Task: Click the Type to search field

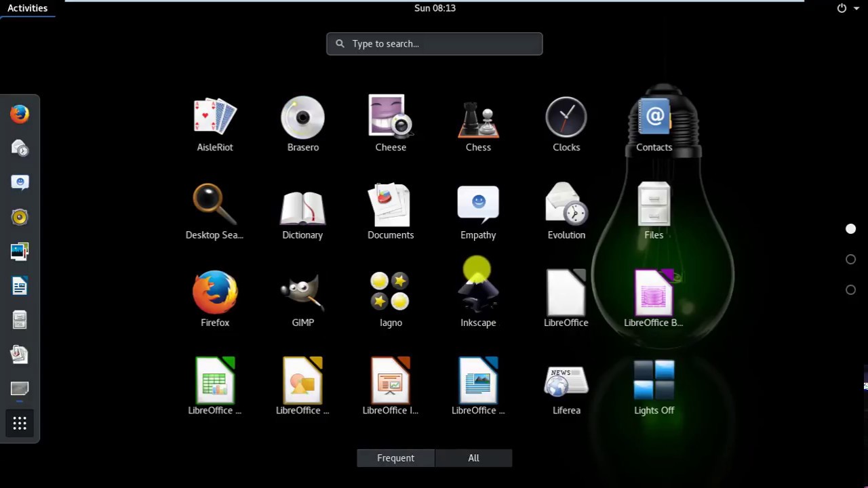Action: (x=434, y=43)
